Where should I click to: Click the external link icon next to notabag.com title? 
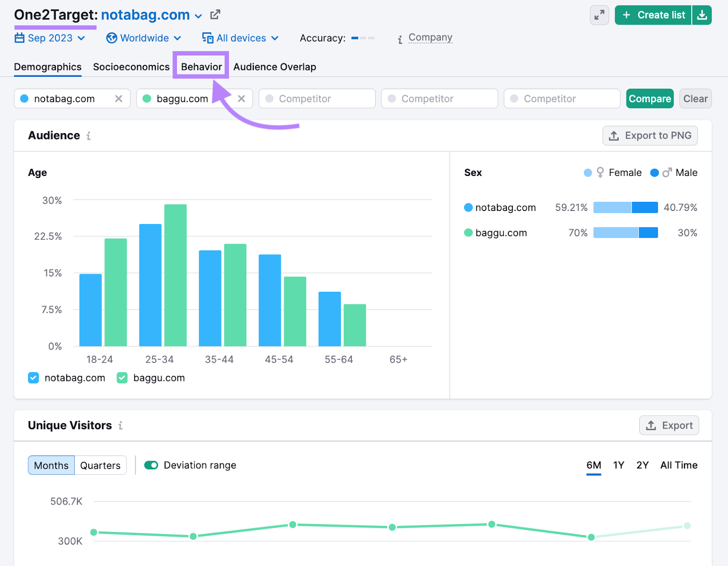point(215,15)
